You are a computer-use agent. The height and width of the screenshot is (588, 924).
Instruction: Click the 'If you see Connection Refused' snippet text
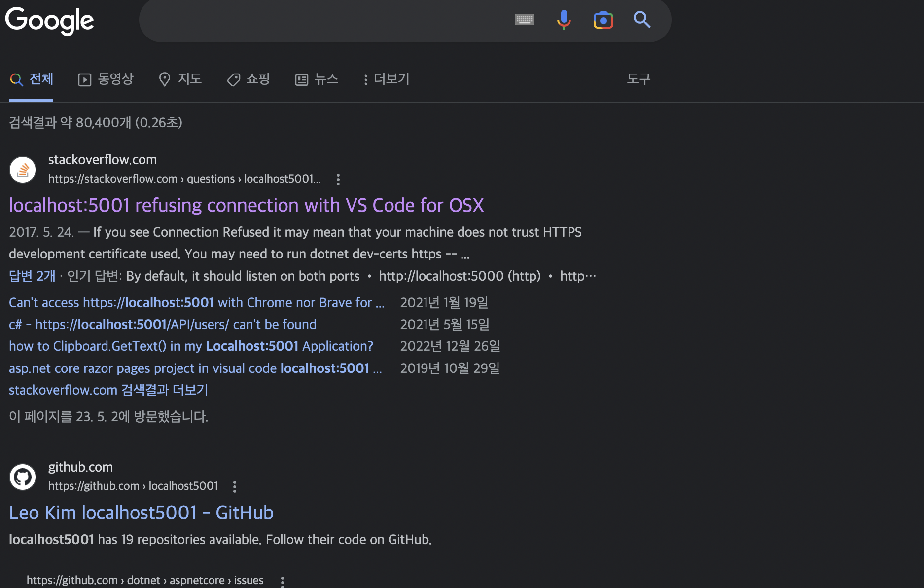296,243
